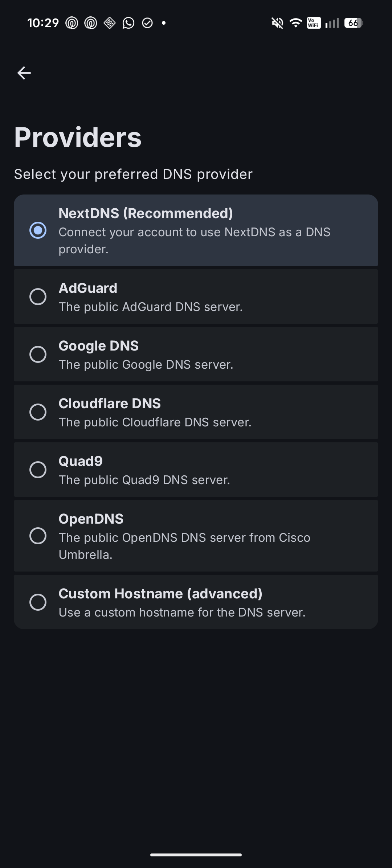The width and height of the screenshot is (392, 868).
Task: Tap the checkmark circle notification icon
Action: (x=147, y=23)
